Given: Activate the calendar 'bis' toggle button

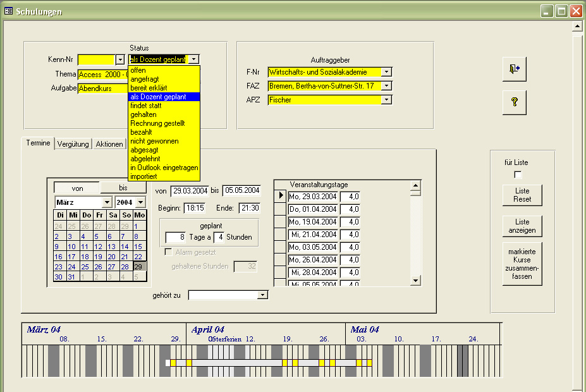Looking at the screenshot, I should coord(123,188).
